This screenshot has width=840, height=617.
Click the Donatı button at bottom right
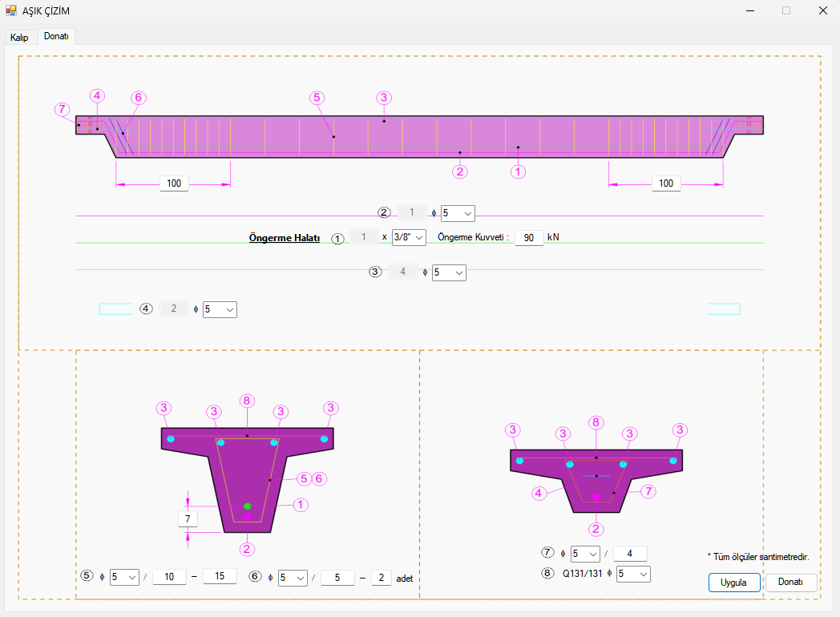click(790, 583)
